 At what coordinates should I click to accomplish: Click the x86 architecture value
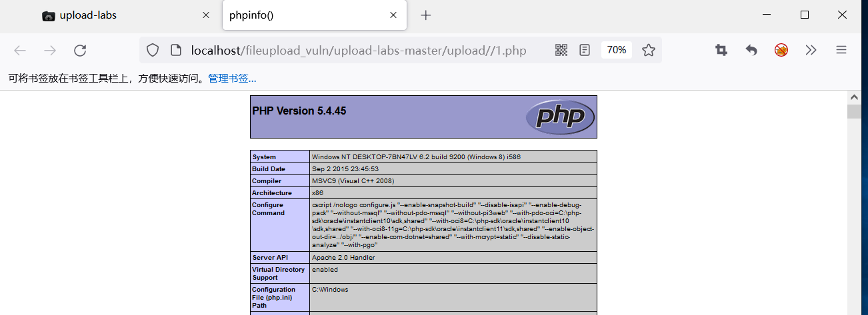(317, 193)
